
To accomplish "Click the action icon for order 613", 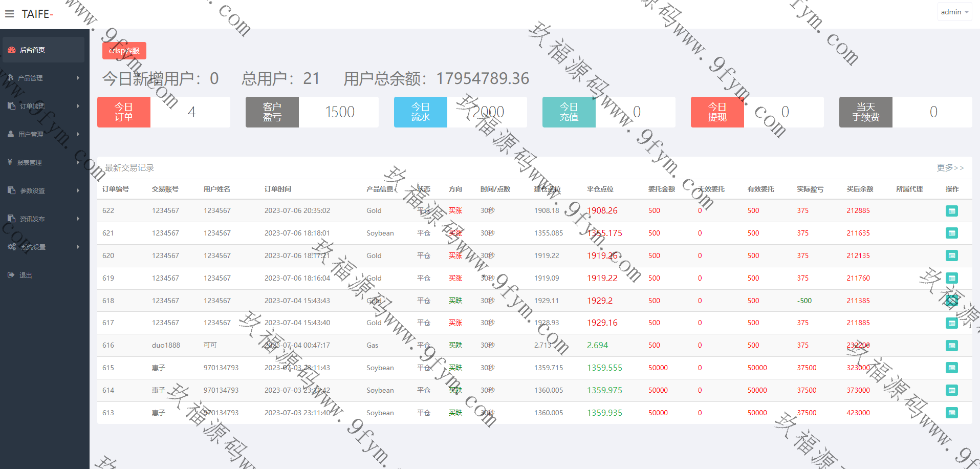I will pyautogui.click(x=951, y=413).
